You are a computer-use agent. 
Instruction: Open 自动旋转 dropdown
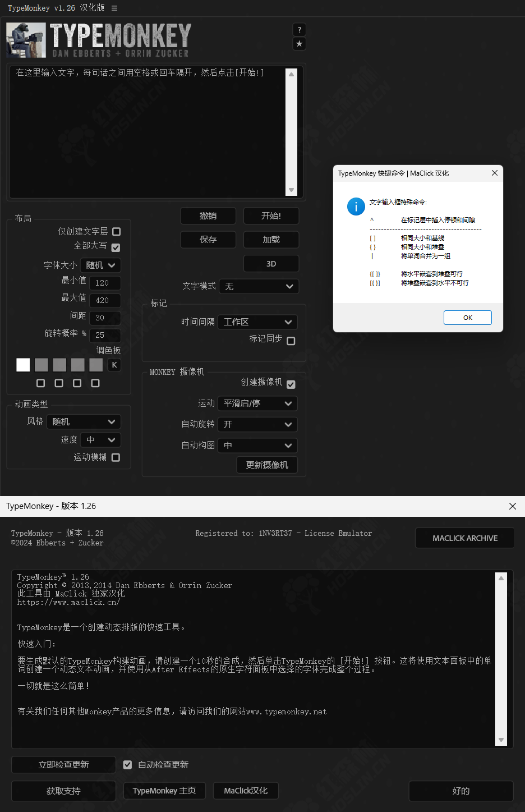257,425
